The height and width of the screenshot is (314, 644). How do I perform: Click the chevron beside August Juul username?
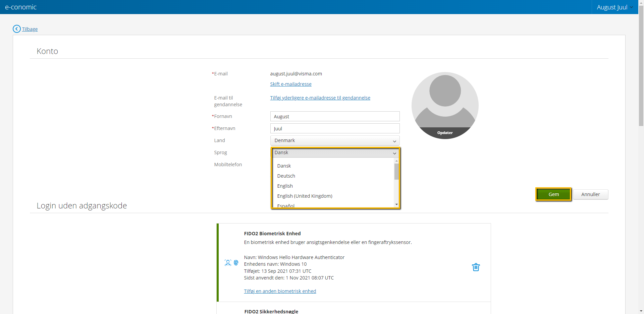(632, 7)
